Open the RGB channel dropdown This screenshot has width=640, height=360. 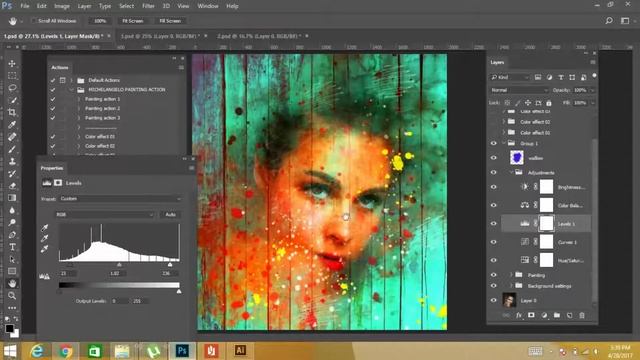(105, 214)
